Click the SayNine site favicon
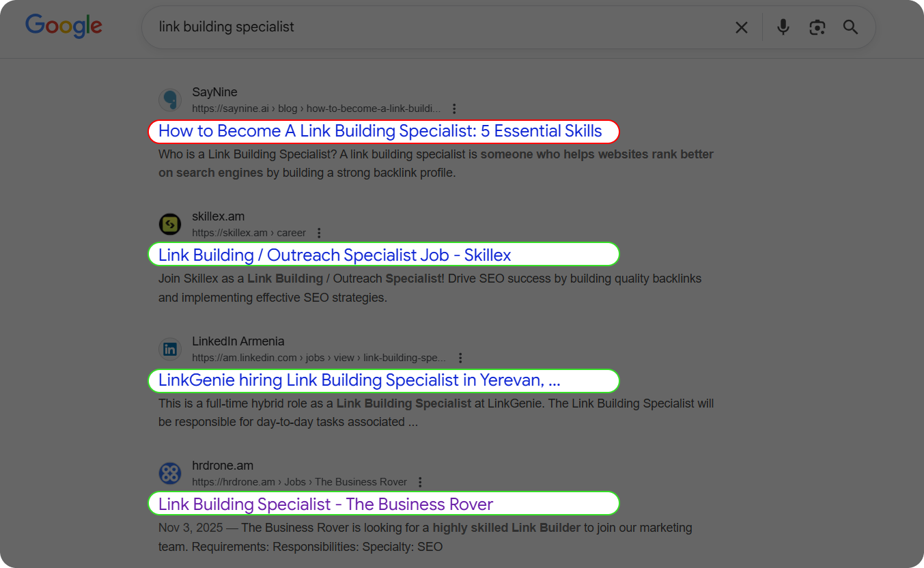924x568 pixels. [170, 100]
